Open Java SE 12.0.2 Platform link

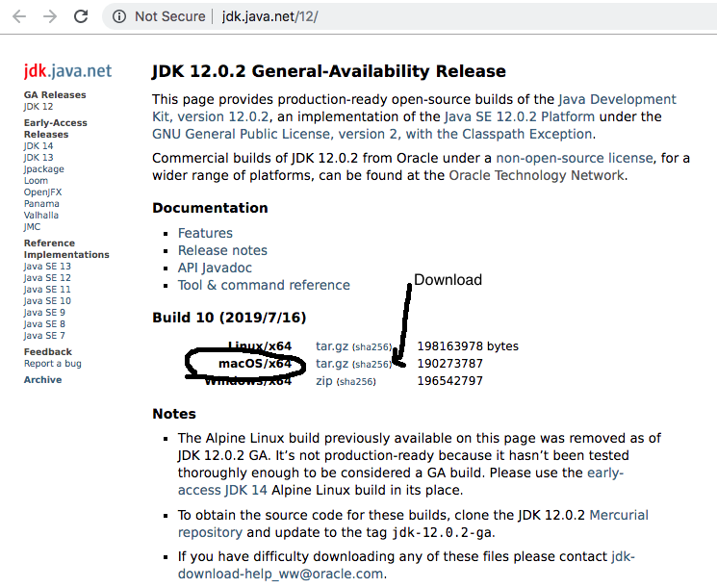click(x=520, y=116)
